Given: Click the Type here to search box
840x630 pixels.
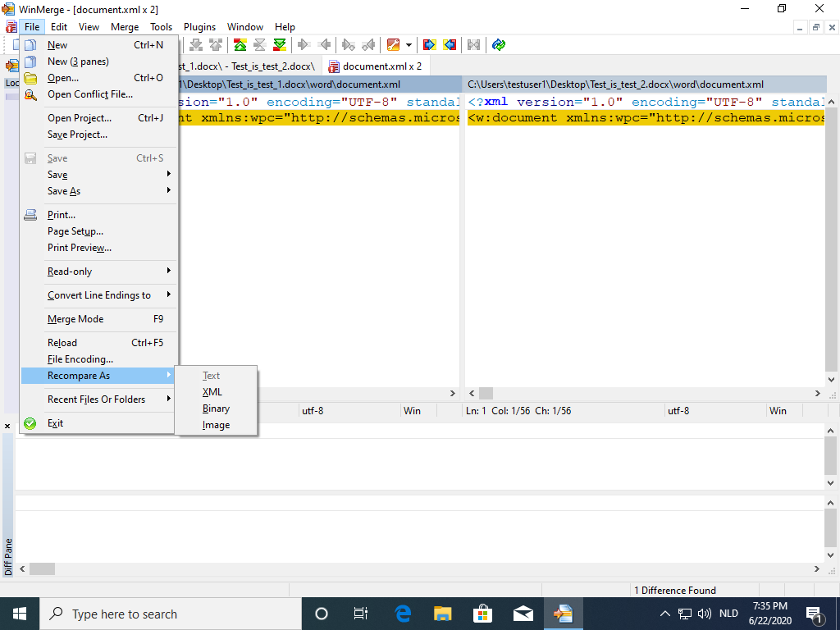Looking at the screenshot, I should [x=171, y=614].
